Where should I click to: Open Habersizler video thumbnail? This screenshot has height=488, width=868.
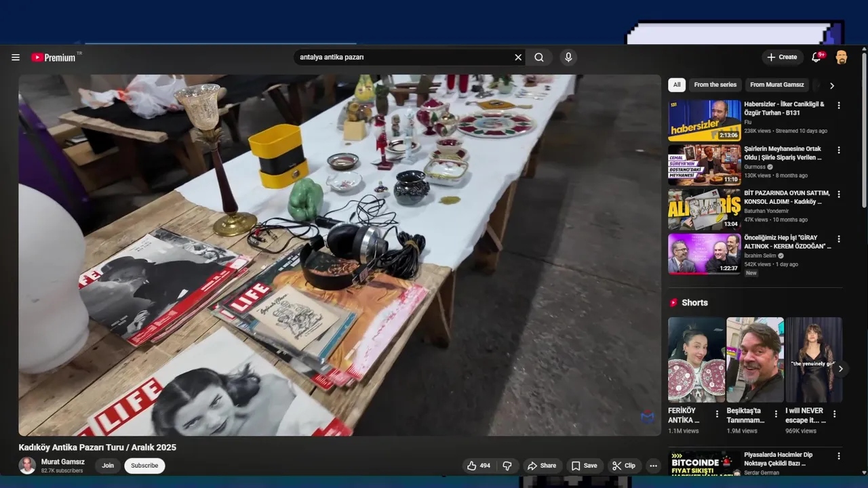coord(705,121)
